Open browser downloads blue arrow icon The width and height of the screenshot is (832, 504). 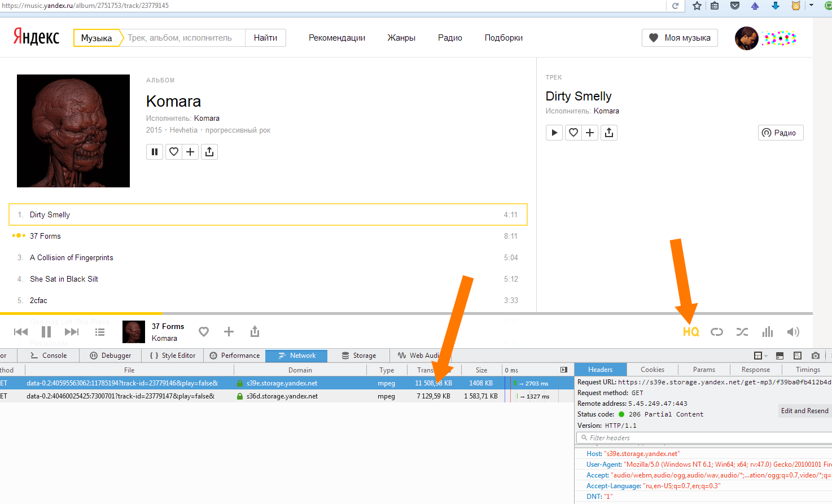[x=776, y=6]
